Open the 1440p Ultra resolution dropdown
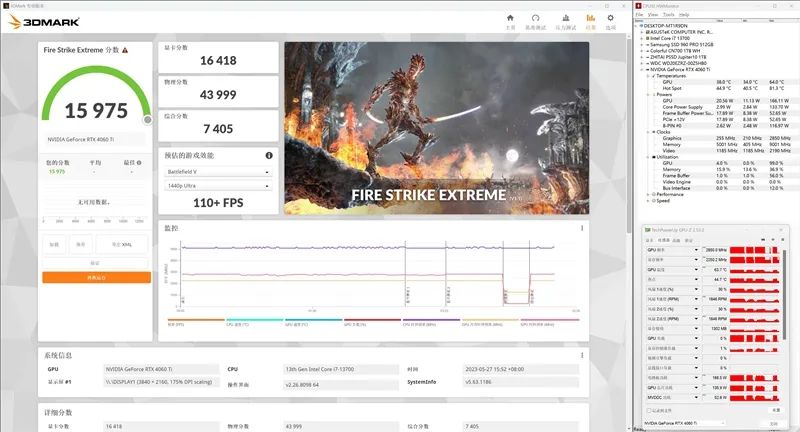Screen dimensions: 800x432 [x=218, y=186]
